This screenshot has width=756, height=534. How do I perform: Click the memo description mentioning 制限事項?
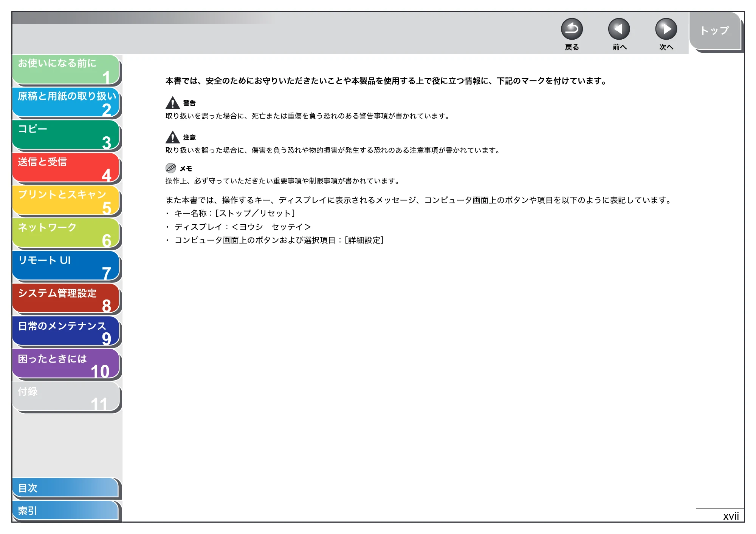[x=283, y=181]
